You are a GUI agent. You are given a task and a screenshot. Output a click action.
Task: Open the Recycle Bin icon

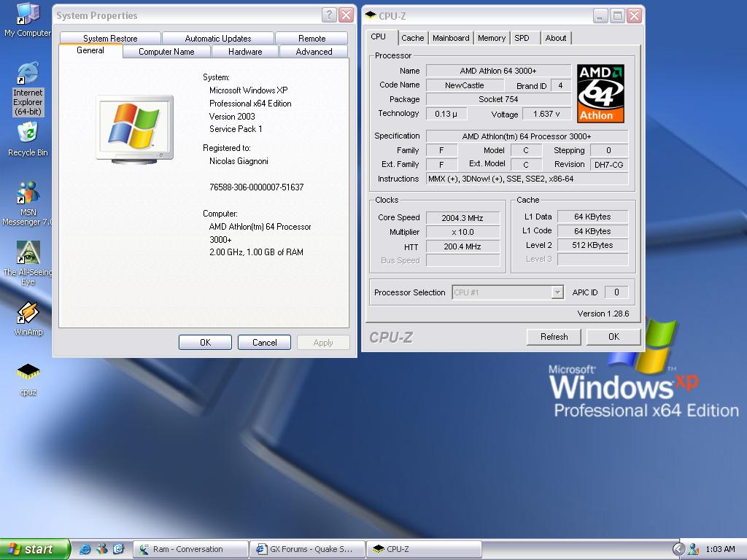click(x=28, y=139)
